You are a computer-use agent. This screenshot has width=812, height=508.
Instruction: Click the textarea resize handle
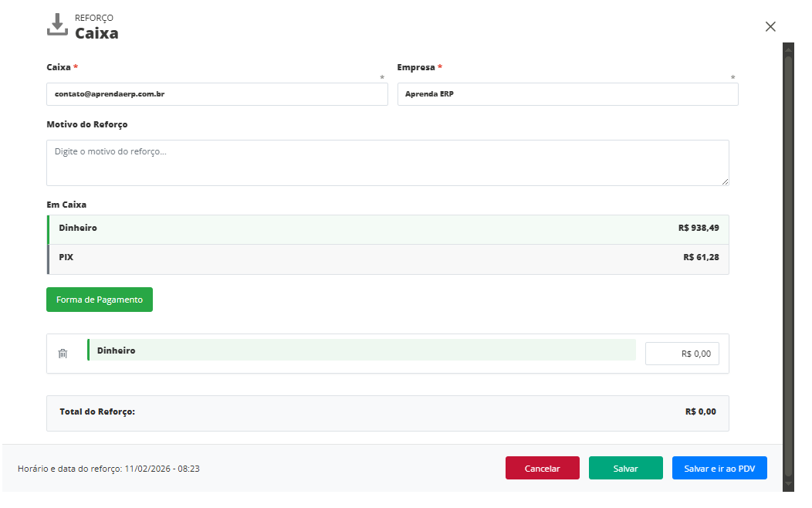[x=725, y=181]
